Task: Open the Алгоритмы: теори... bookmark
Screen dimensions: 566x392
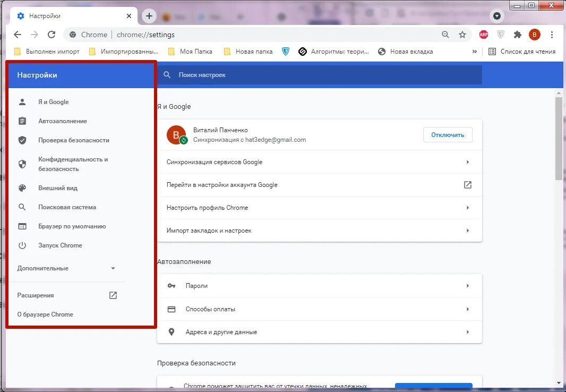Action: click(x=334, y=52)
